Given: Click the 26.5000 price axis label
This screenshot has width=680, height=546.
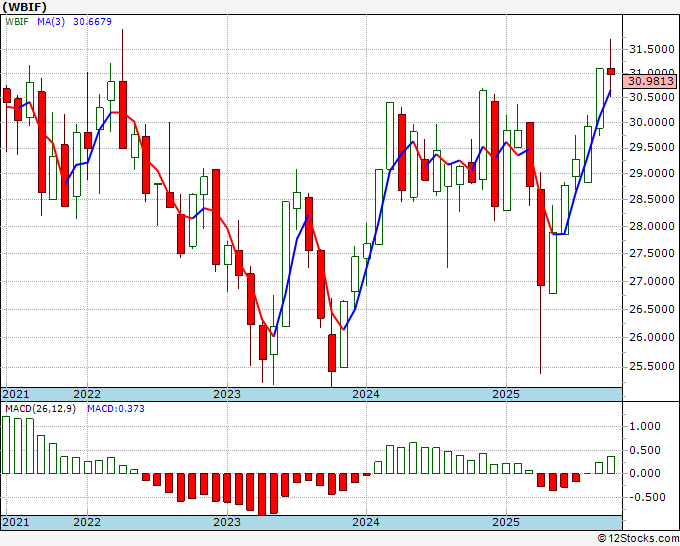Looking at the screenshot, I should 652,309.
